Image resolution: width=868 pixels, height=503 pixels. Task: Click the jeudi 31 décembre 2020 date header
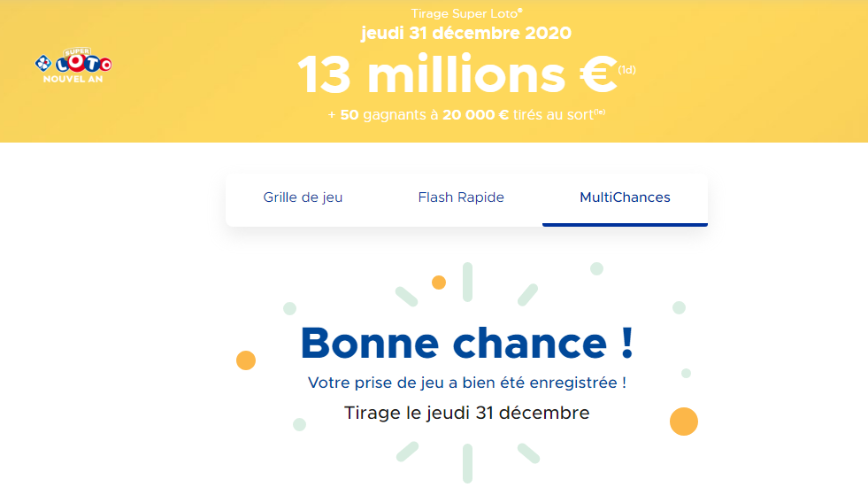pos(466,34)
